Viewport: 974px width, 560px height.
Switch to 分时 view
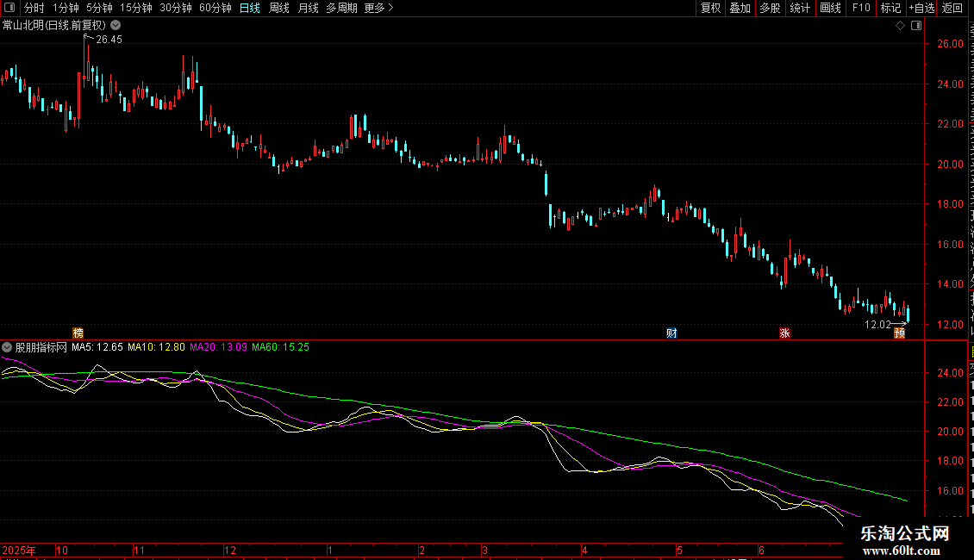pos(34,8)
